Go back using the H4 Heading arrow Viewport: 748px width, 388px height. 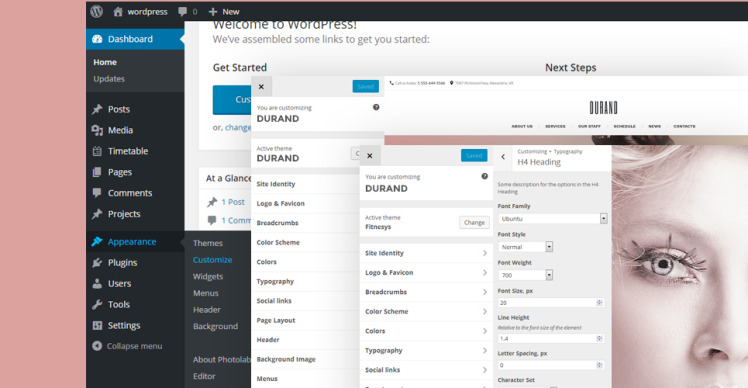pos(503,157)
